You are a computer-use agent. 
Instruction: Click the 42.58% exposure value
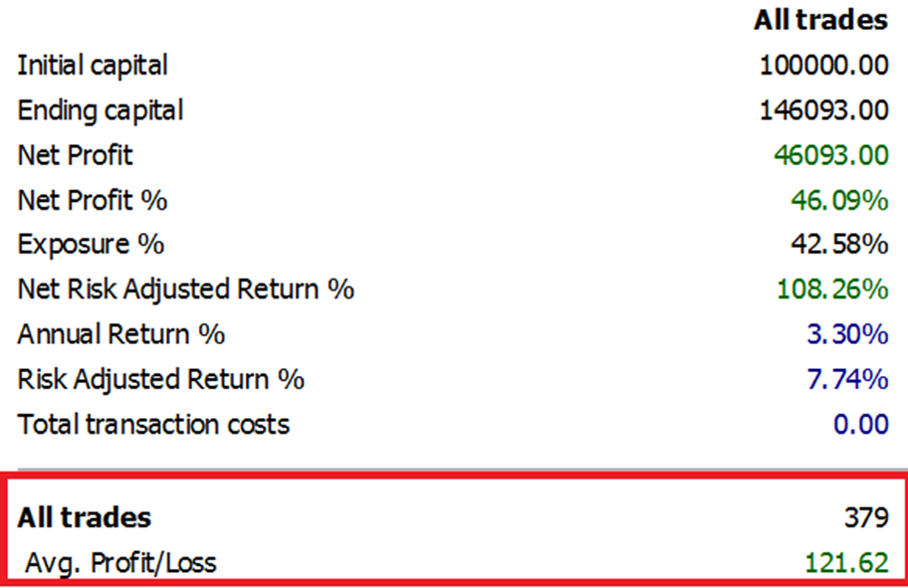click(845, 245)
